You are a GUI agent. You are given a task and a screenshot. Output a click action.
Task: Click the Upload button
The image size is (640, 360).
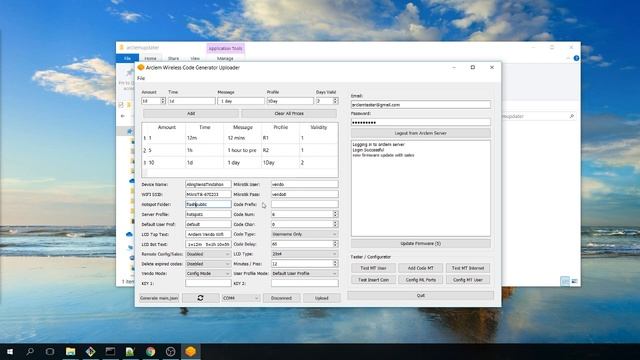[322, 298]
